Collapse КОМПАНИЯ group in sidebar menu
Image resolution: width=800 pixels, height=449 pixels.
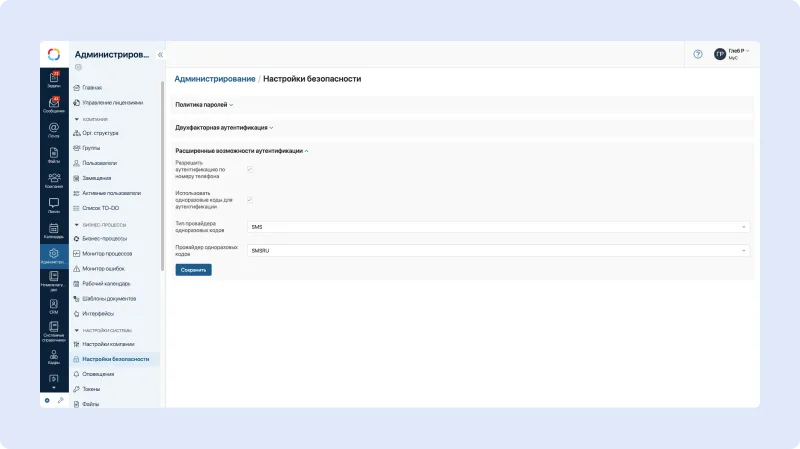click(91, 119)
